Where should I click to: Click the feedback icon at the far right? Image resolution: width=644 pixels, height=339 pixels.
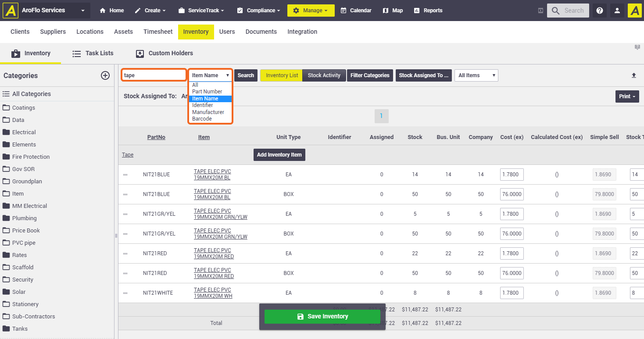click(x=637, y=47)
